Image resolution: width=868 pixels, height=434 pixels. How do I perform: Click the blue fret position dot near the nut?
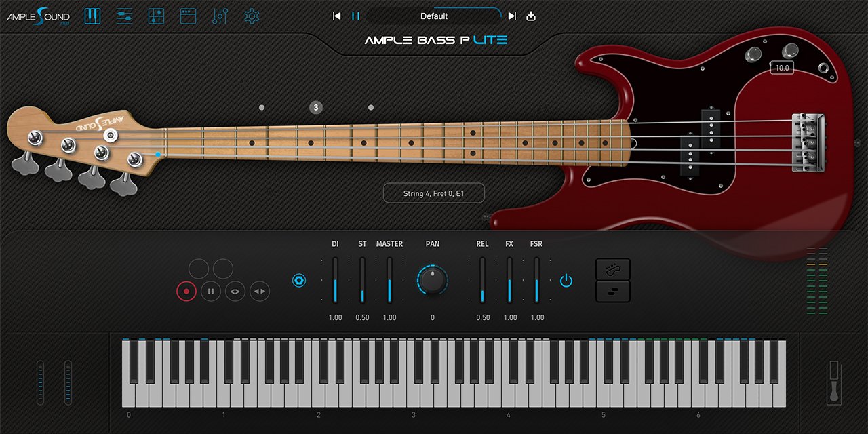158,154
